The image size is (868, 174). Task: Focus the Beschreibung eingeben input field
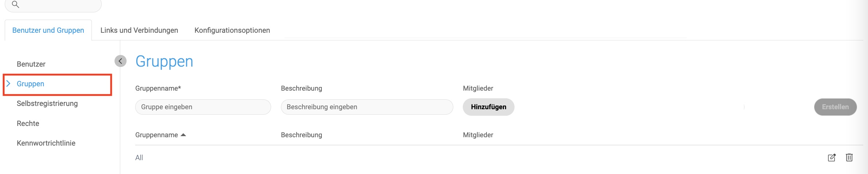(x=367, y=107)
